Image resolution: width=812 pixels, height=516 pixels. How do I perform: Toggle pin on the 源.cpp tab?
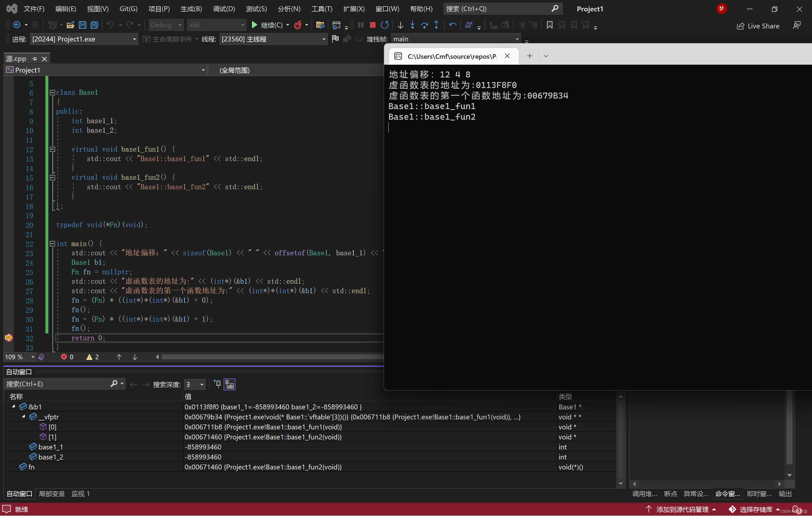click(x=34, y=59)
